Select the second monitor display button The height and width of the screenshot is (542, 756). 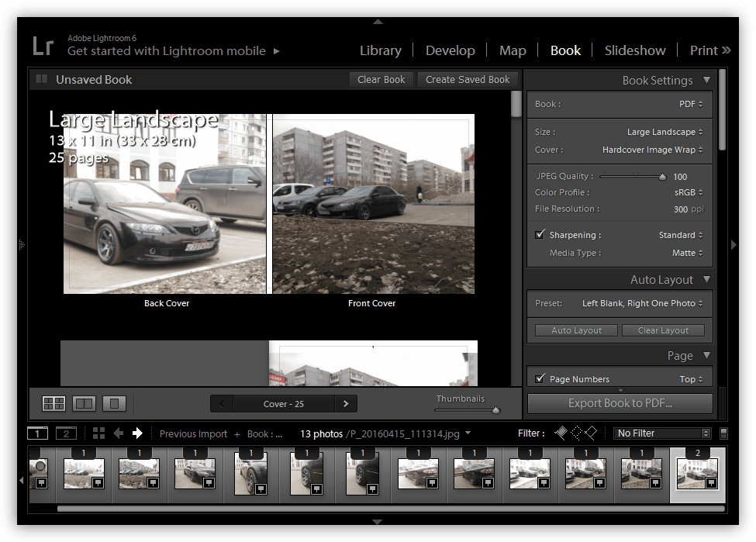pos(66,433)
